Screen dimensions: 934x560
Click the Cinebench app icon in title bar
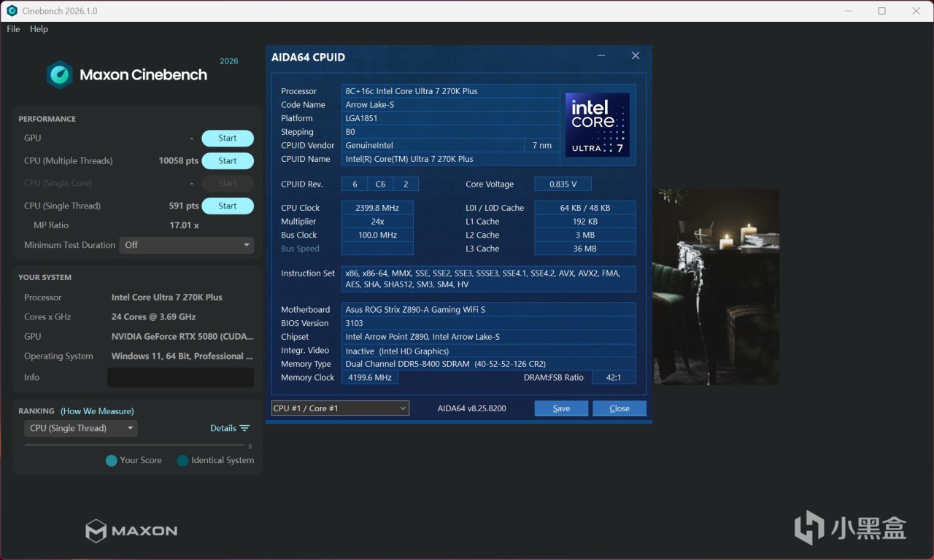[12, 11]
